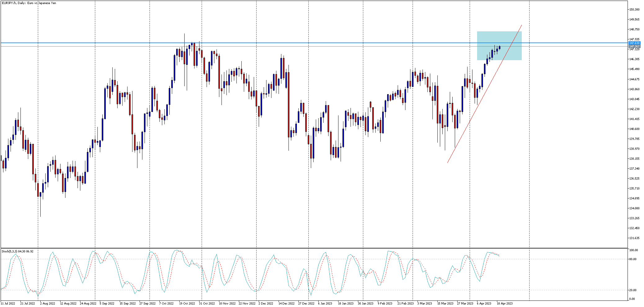Viewport: 644px width, 307px height.
Task: Click the 150.380 price axis label
Action: [634, 10]
